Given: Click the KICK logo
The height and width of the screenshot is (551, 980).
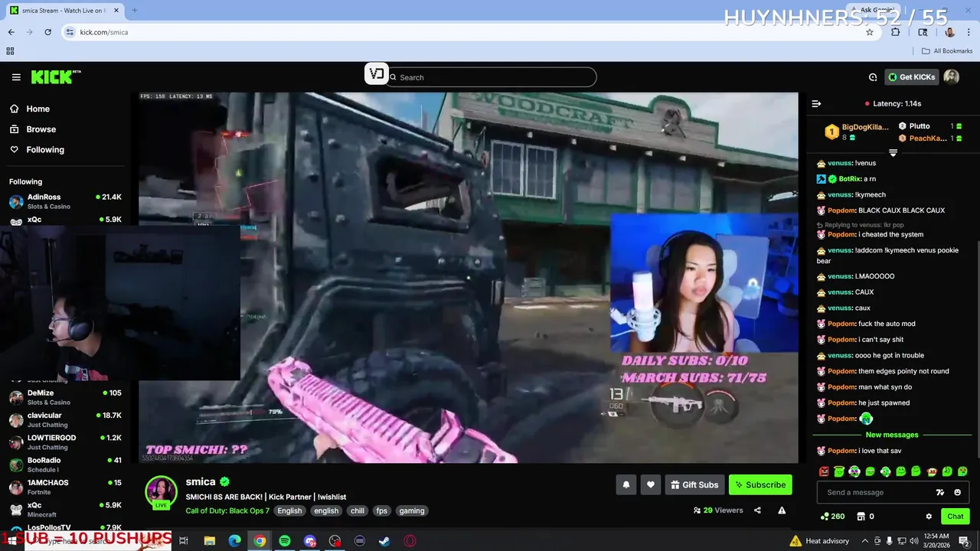Looking at the screenshot, I should [x=56, y=77].
